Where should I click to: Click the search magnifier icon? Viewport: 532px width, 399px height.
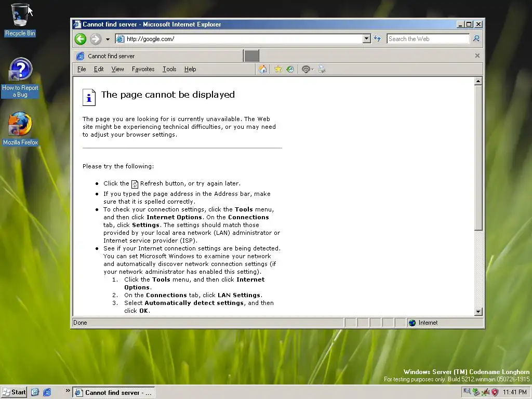[x=476, y=38]
